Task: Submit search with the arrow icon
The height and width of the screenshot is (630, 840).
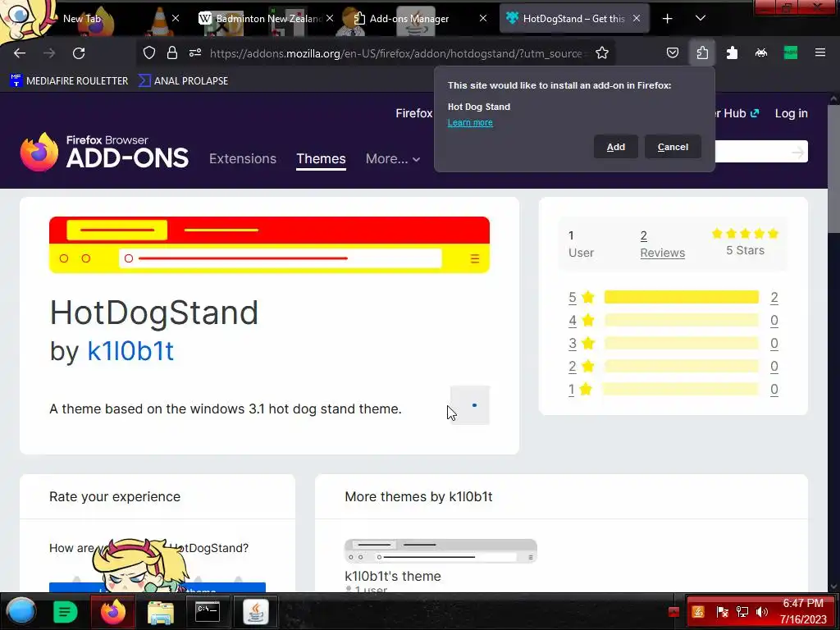Action: tap(797, 152)
